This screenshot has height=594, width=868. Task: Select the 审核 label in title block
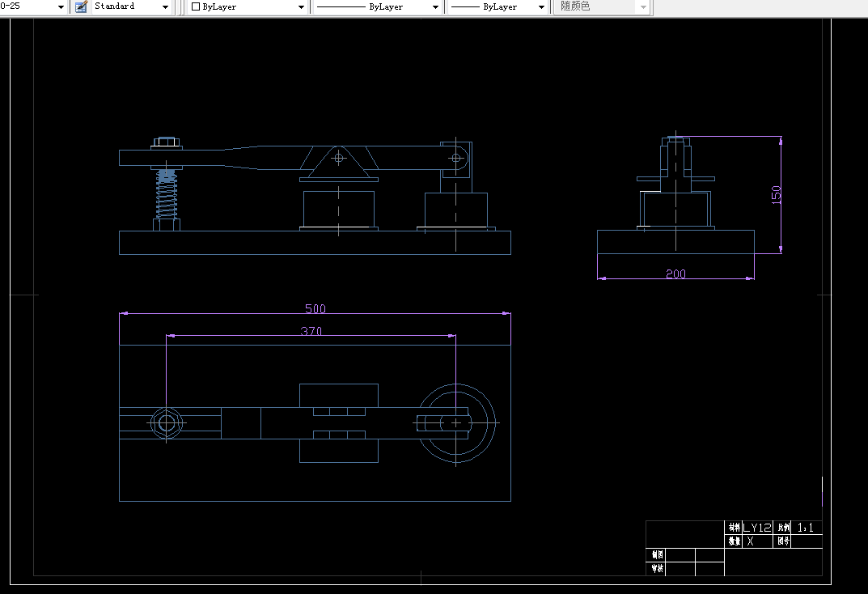click(657, 569)
